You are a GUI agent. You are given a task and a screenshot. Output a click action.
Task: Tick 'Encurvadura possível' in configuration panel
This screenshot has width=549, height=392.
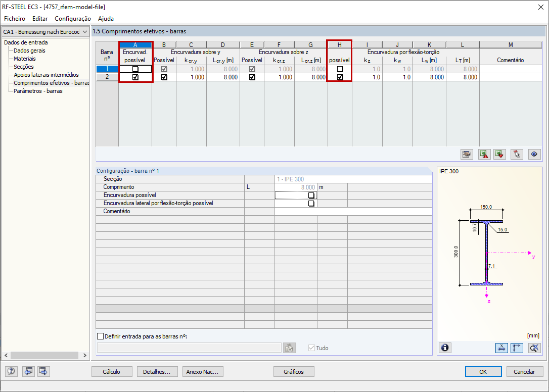click(x=311, y=195)
